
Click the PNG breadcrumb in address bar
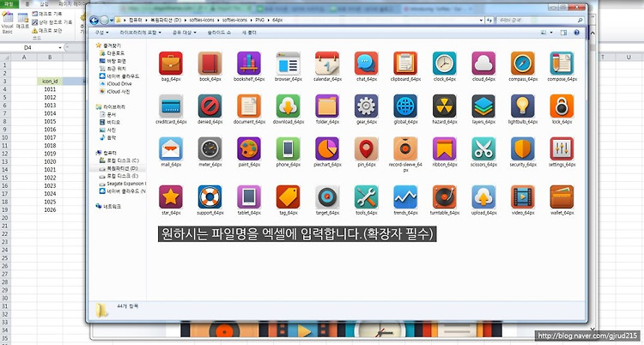pyautogui.click(x=259, y=20)
